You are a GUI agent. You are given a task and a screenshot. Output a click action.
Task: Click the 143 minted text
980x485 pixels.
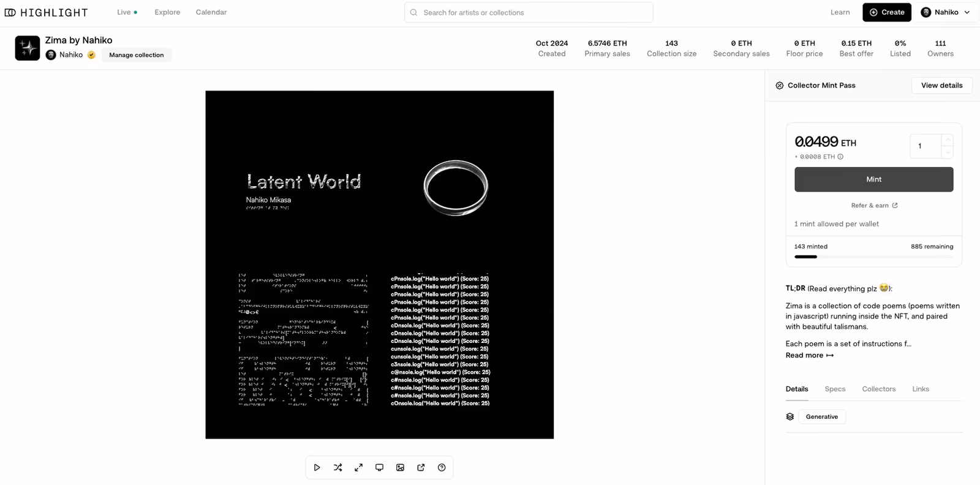pyautogui.click(x=811, y=247)
